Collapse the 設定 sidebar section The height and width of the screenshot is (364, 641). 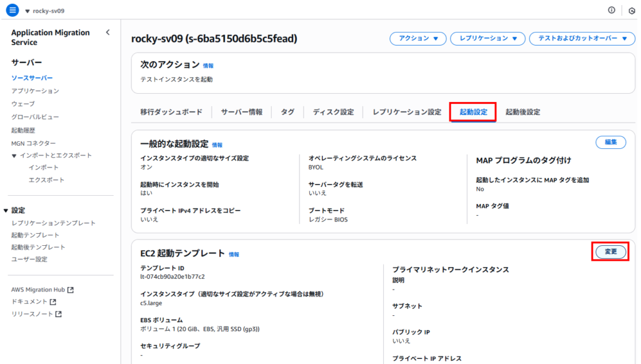tap(6, 210)
